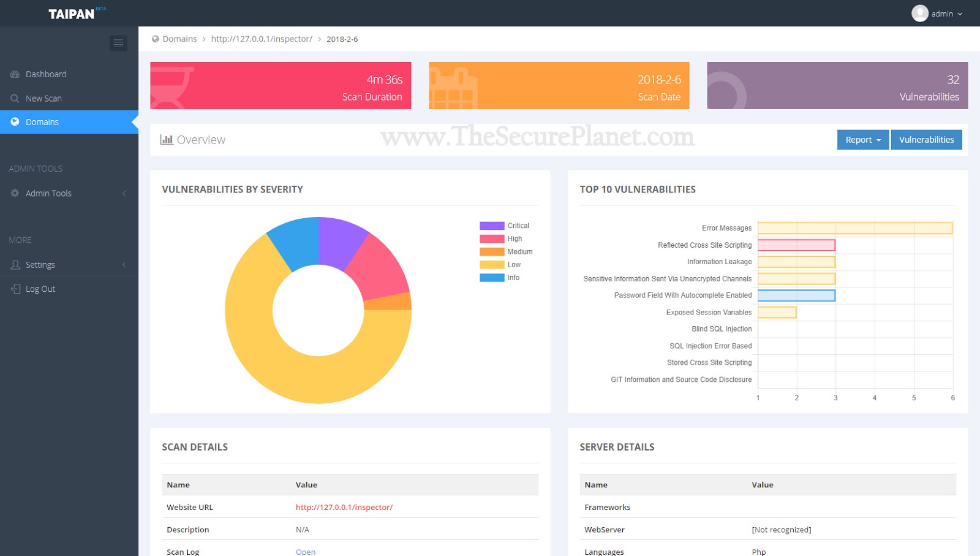This screenshot has width=980, height=556.
Task: Click the magnifier icon next to New Scan
Action: [15, 98]
